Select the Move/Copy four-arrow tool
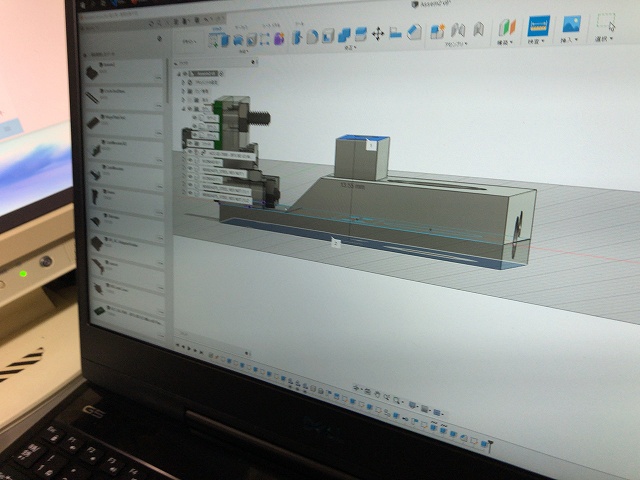 tap(378, 34)
